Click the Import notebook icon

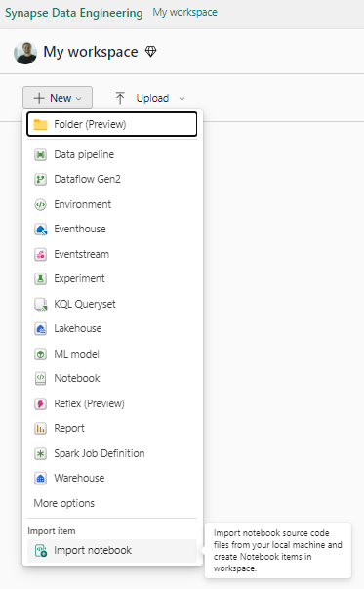41,551
